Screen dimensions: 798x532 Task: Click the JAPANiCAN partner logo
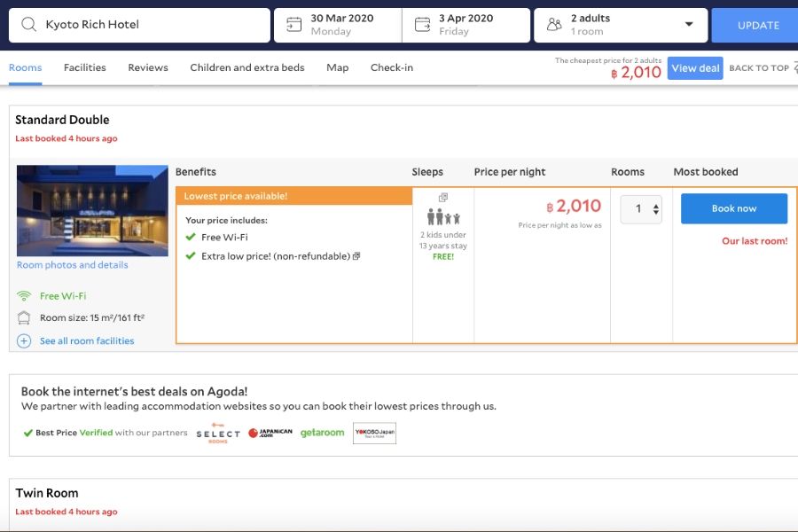270,433
